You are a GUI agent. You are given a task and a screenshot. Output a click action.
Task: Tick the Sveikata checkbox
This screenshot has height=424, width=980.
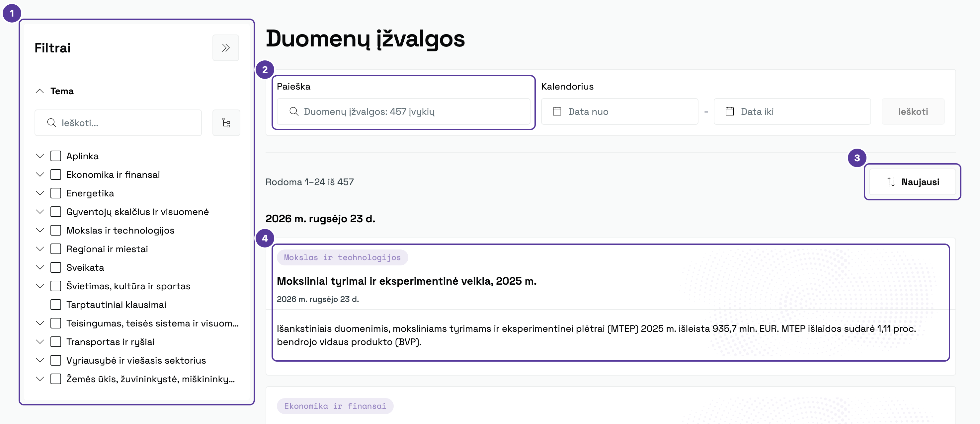[56, 268]
